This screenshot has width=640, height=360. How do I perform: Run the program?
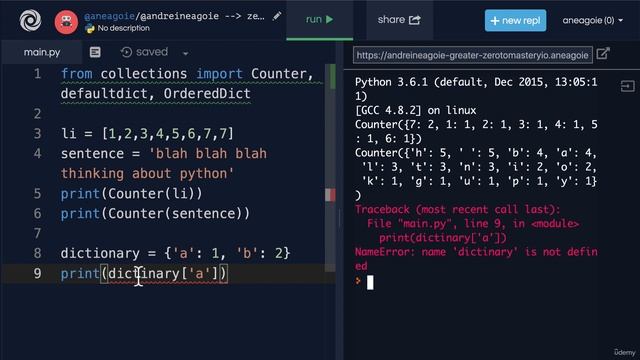tap(320, 20)
